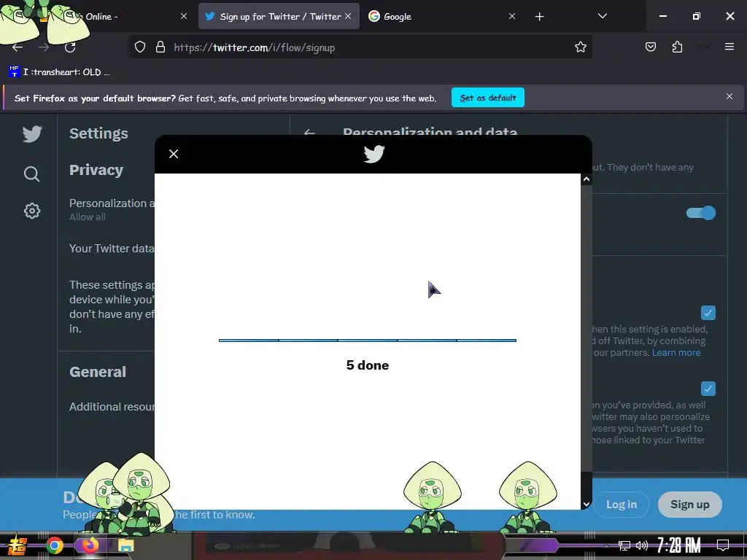Uncheck the first blue checkbox on right
Viewport: 747px width, 560px height.
pos(708,313)
